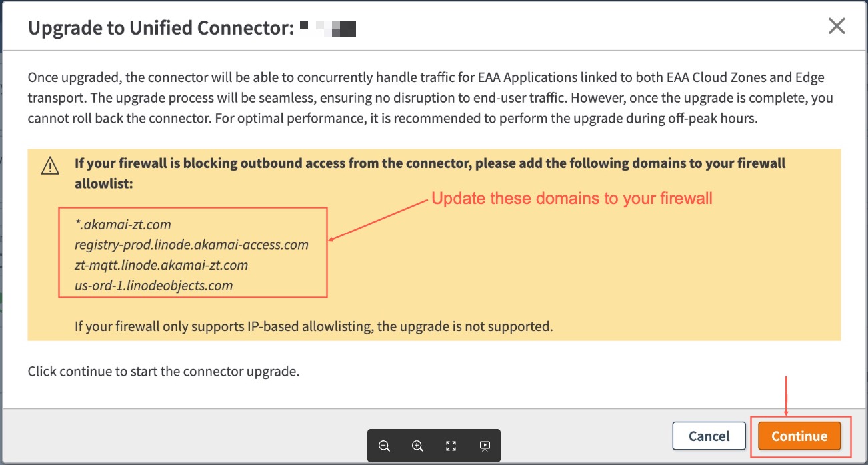Cancel the connector upgrade
This screenshot has height=465, width=868.
click(709, 436)
